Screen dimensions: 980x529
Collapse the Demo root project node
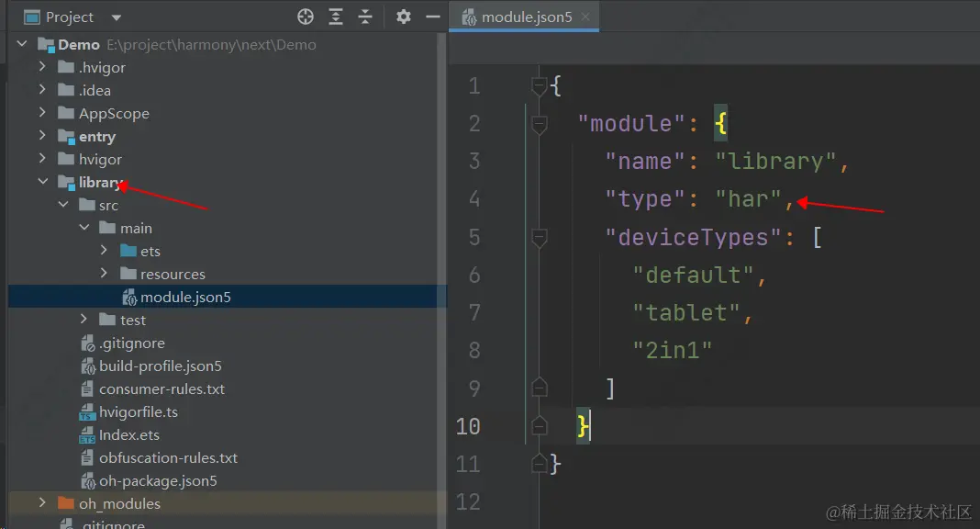22,44
